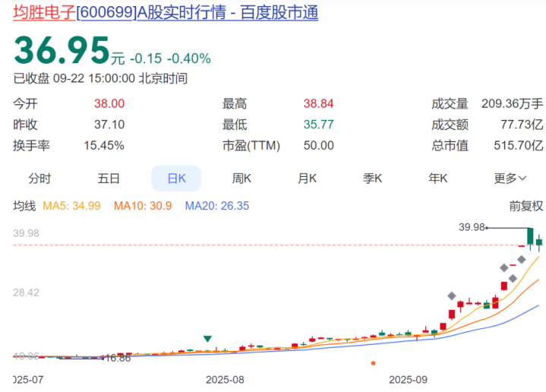The width and height of the screenshot is (546, 392).
Task: Click the 总市值 value 515.70亿
Action: tap(519, 145)
